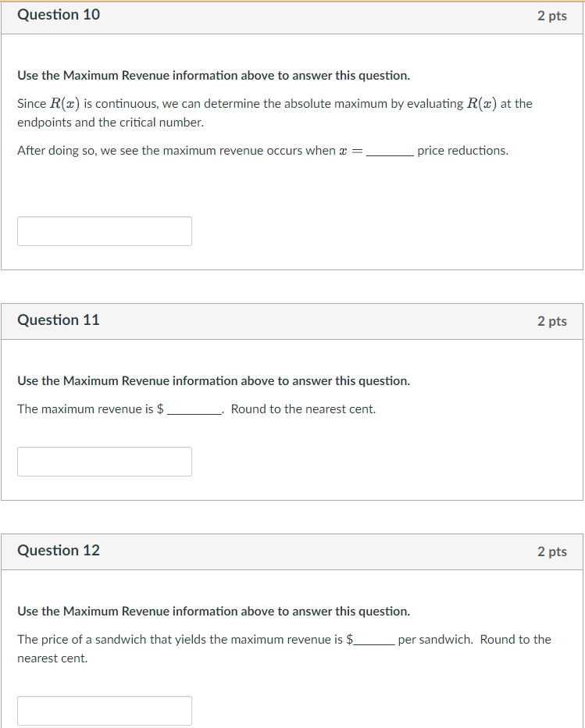This screenshot has width=585, height=728.
Task: Click the answer input field for Question 10
Action: [x=104, y=230]
